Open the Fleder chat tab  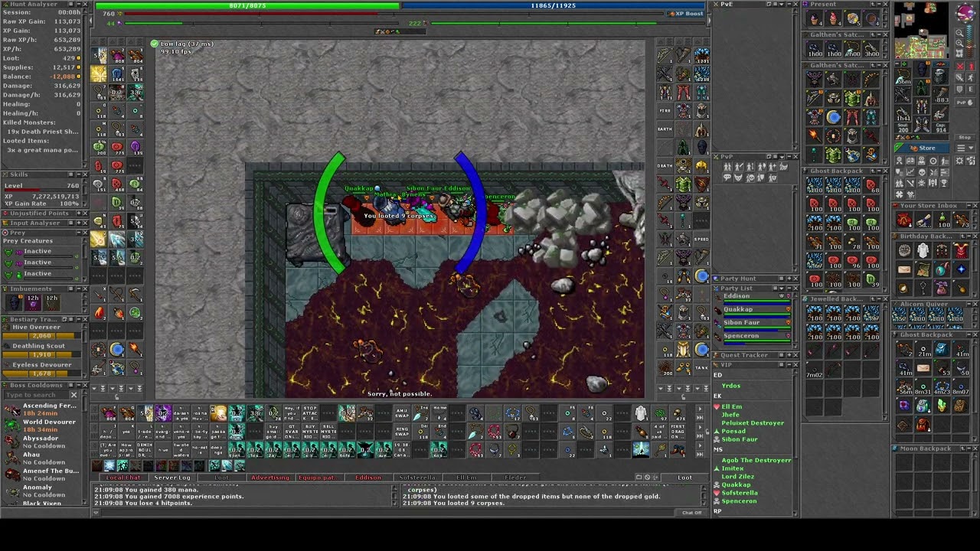coord(515,478)
